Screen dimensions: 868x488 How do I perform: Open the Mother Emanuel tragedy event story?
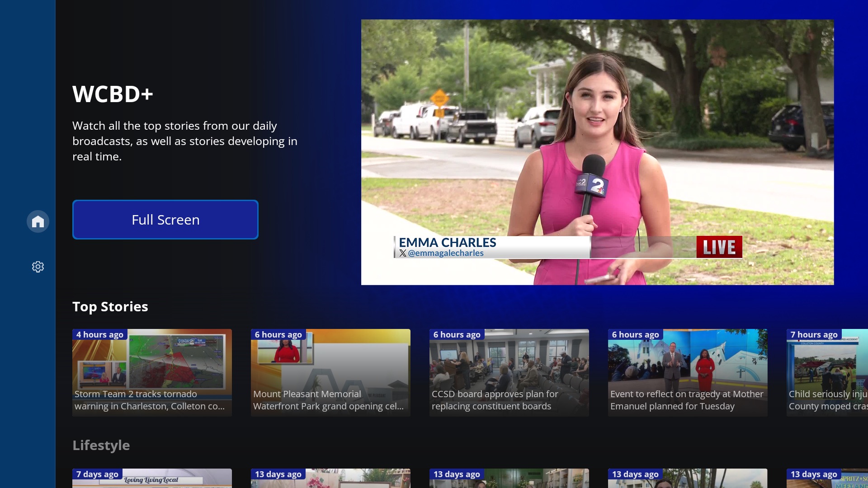click(688, 373)
